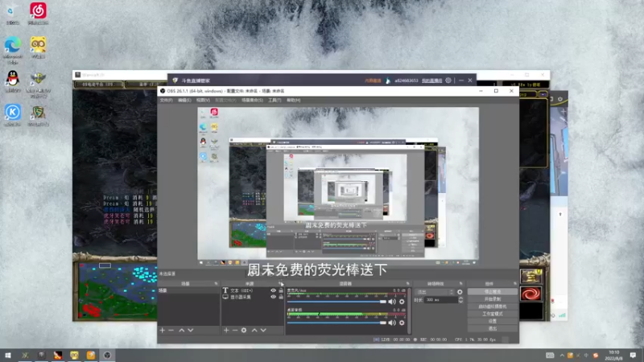Click the audio mixer vertical scrollbar

(x=409, y=311)
